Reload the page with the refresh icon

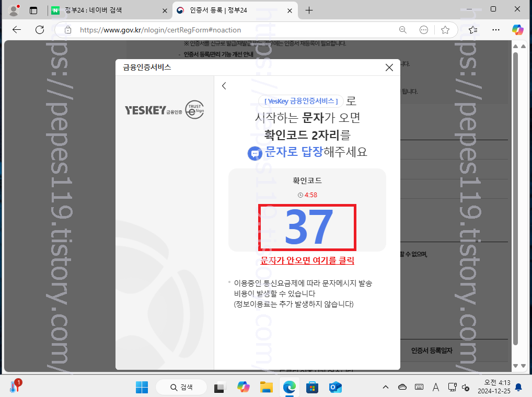[x=40, y=30]
